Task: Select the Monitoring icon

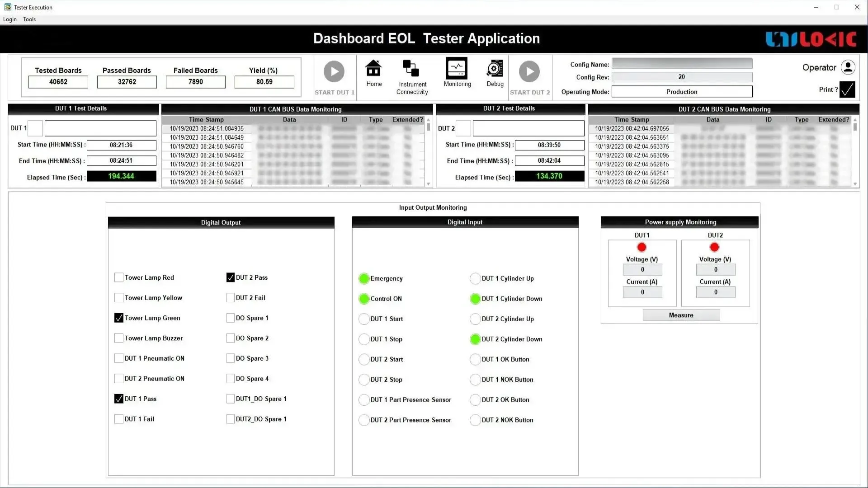Action: [457, 69]
